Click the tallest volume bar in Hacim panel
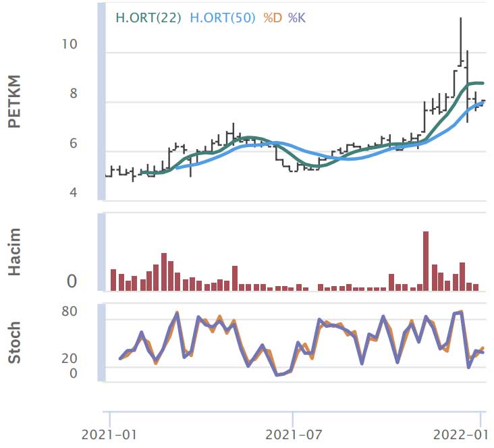 pyautogui.click(x=426, y=261)
